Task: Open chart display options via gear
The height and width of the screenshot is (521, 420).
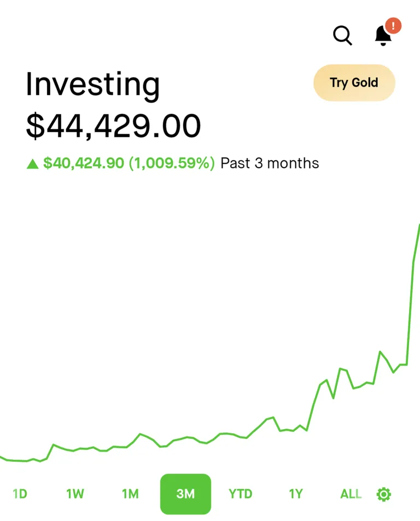Action: [x=384, y=494]
